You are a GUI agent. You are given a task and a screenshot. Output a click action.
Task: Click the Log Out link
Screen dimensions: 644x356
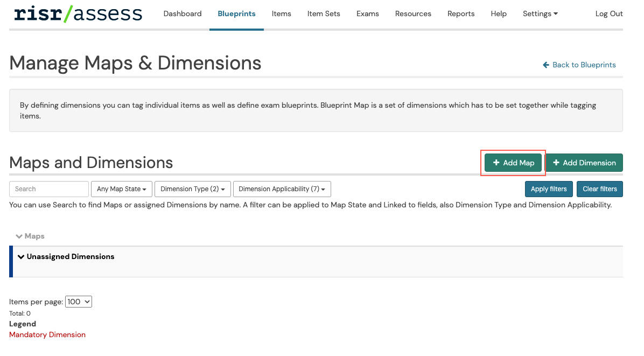click(x=609, y=14)
